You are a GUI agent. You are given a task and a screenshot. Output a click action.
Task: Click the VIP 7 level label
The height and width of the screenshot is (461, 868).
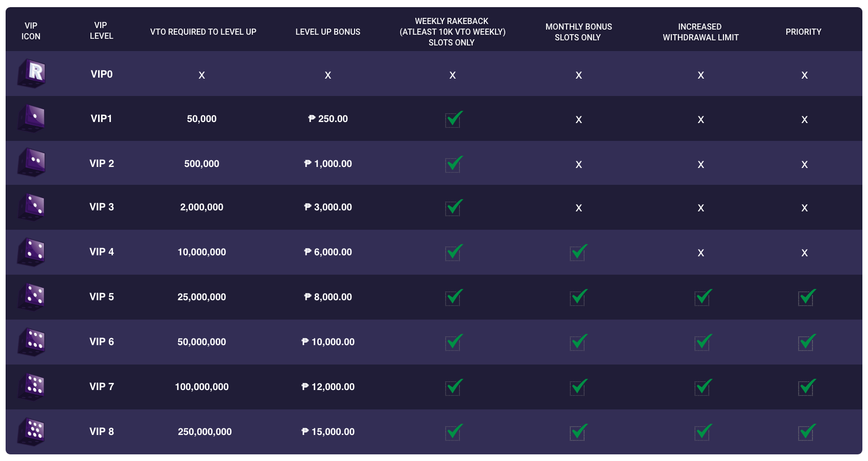click(102, 386)
